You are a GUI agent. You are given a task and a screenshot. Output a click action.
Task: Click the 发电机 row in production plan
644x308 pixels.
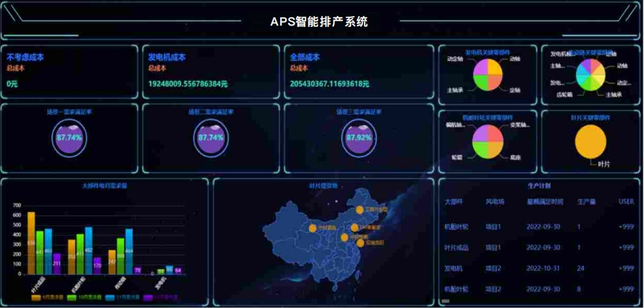click(x=454, y=268)
